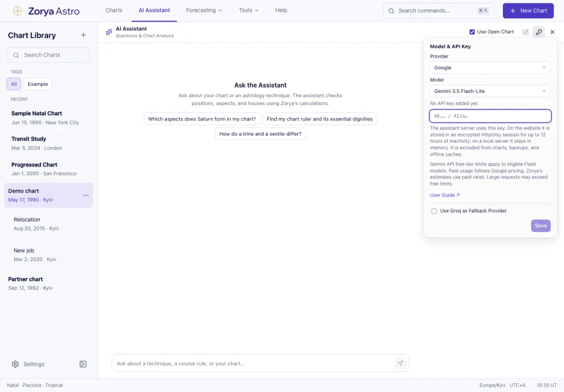Open the Demo chart three-dot options menu
The image size is (564, 392).
(86, 196)
